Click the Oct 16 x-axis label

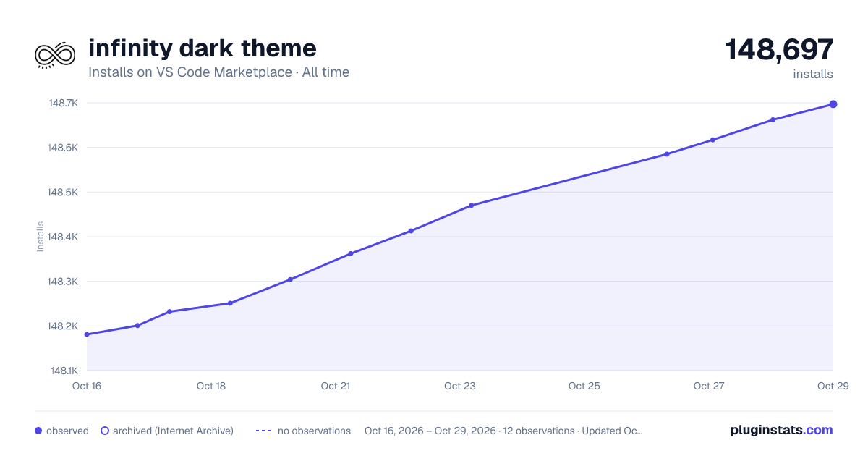[x=87, y=386]
